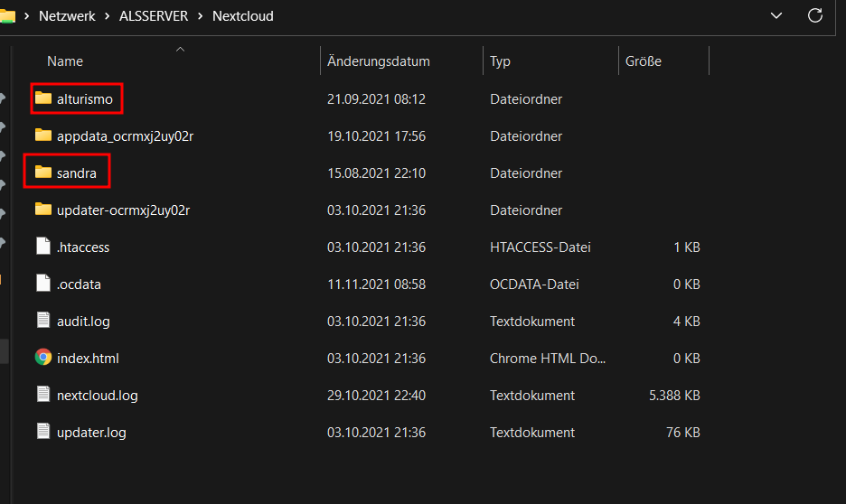This screenshot has height=504, width=846.
Task: Click the refresh button in address bar
Action: pyautogui.click(x=814, y=15)
